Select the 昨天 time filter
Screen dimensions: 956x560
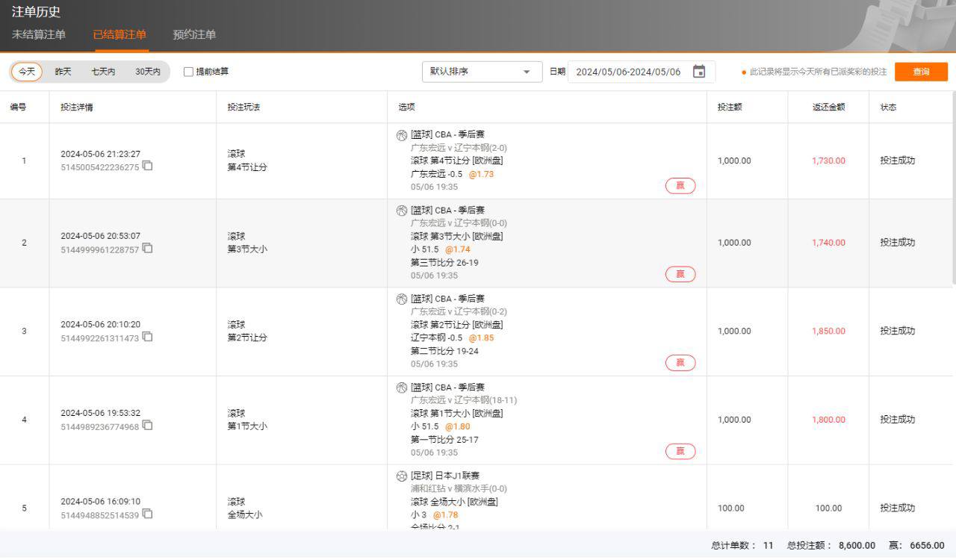pos(63,72)
